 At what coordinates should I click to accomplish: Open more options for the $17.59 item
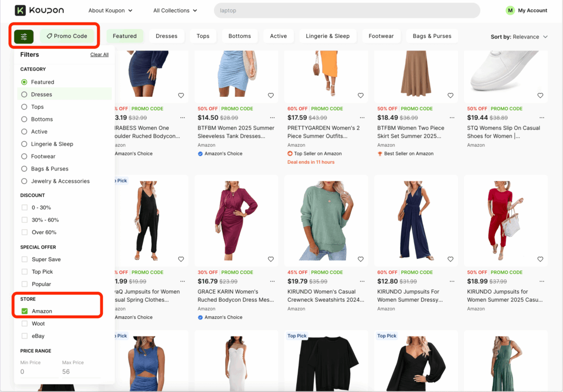tap(362, 118)
